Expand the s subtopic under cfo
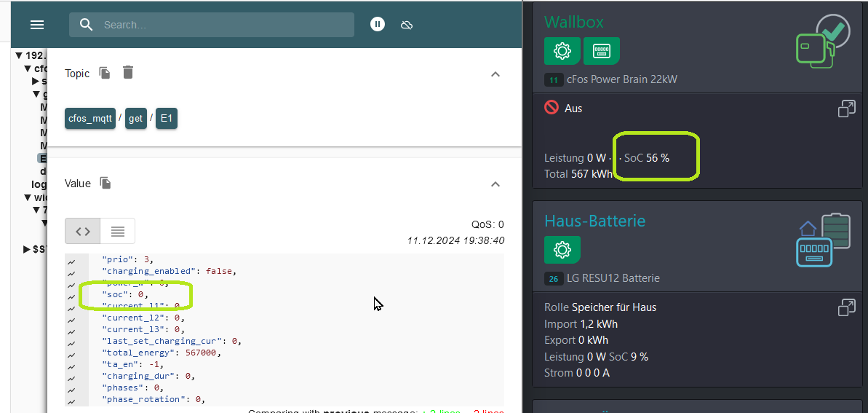868x413 pixels. click(36, 82)
